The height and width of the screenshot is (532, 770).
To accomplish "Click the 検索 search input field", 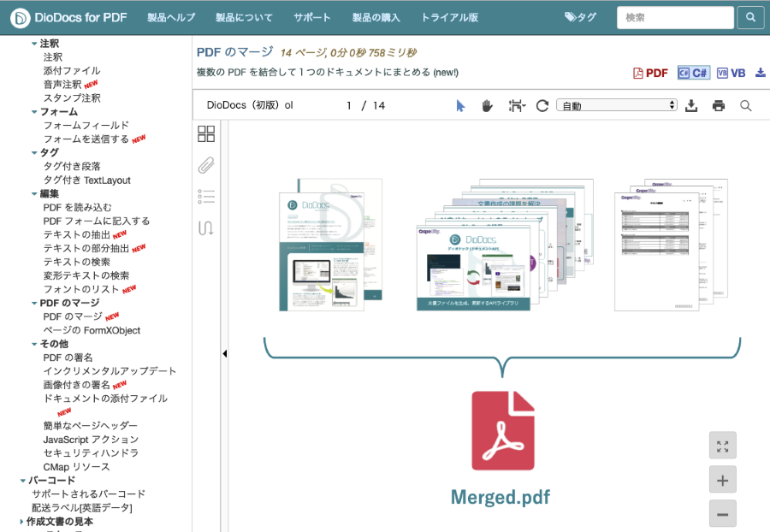I will 675,17.
